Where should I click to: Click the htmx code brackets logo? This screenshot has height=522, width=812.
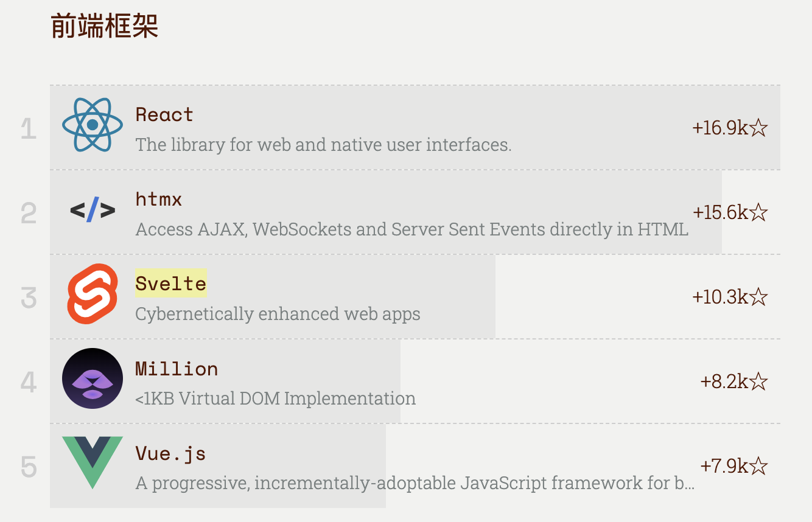93,211
